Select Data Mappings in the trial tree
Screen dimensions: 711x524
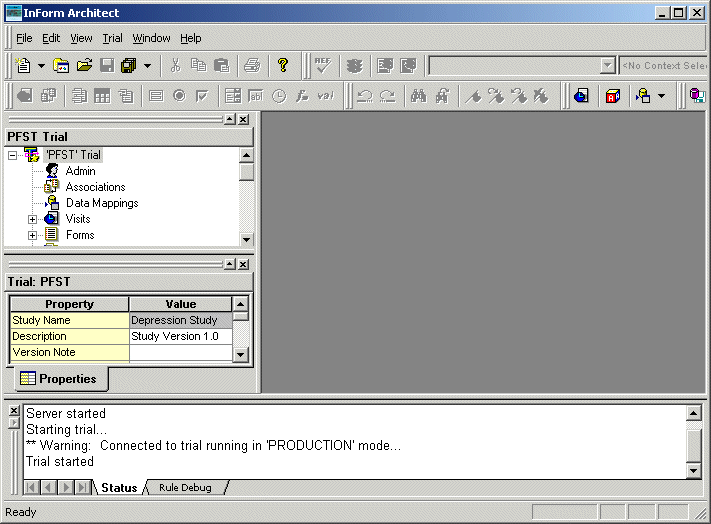(x=102, y=203)
